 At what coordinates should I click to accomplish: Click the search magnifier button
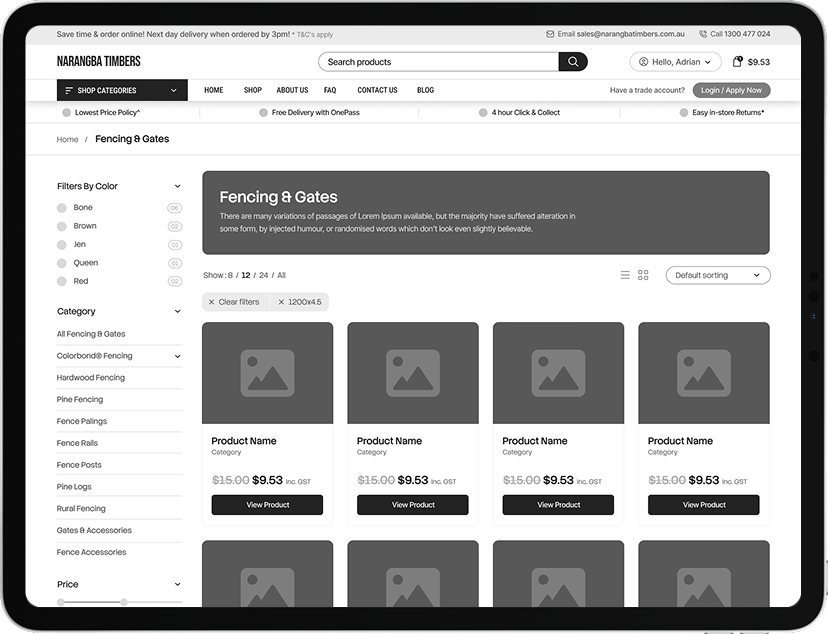coord(573,62)
